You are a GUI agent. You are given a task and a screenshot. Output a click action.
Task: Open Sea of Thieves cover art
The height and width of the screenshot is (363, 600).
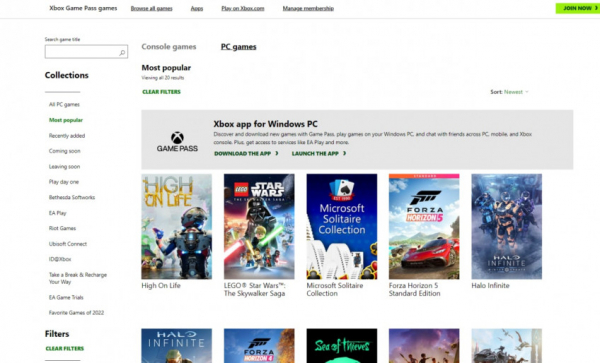342,346
